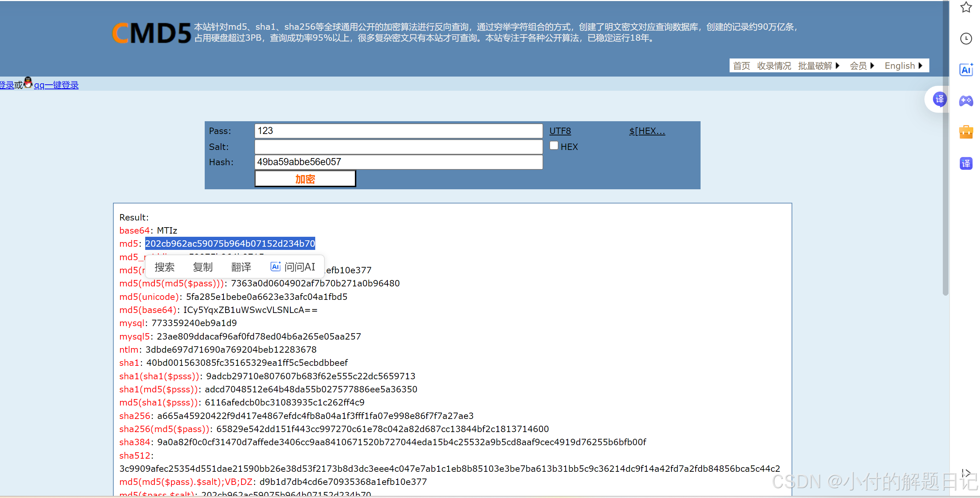This screenshot has width=980, height=498.
Task: Click the page vertical scrollbar
Action: 945,152
